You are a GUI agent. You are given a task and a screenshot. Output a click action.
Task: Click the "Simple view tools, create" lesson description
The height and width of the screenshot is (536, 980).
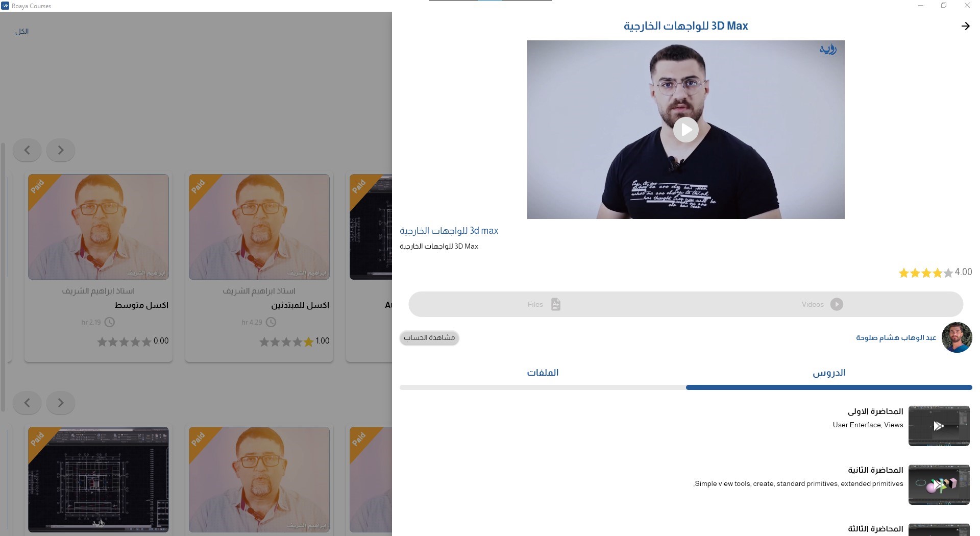[x=798, y=483]
